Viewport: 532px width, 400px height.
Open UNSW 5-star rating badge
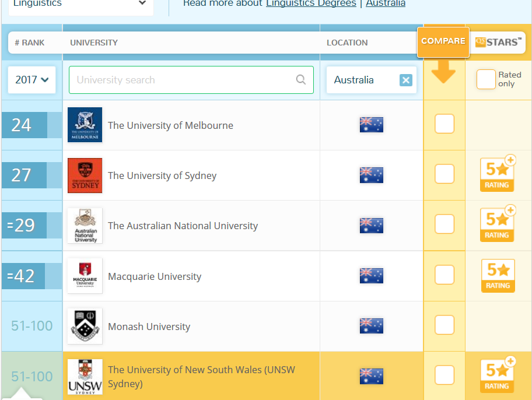[x=498, y=374]
